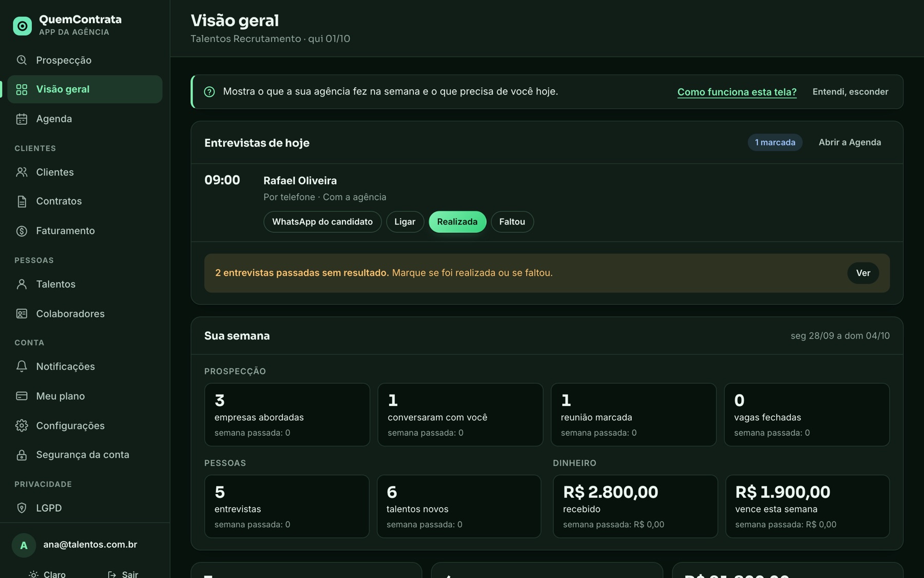Navigate to Contratos

pos(85,201)
